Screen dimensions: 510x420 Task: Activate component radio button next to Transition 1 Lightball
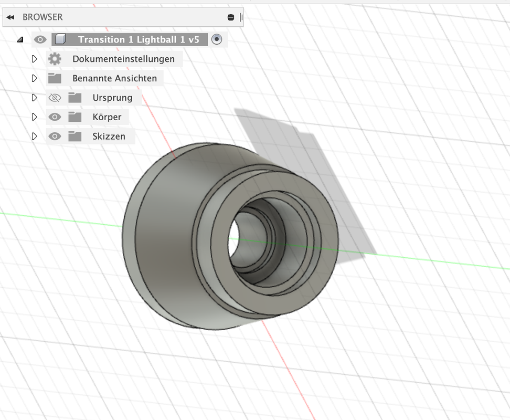(217, 39)
